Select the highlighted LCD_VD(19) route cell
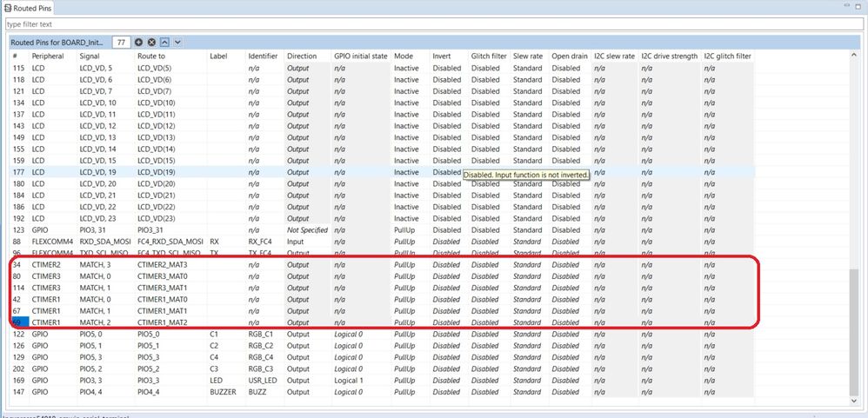Screen dimensions: 868x418 157,172
